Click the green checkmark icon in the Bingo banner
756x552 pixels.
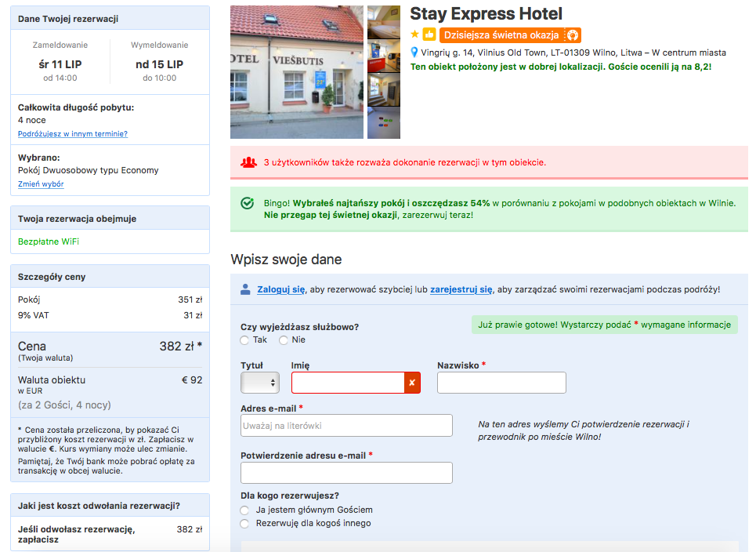pyautogui.click(x=248, y=202)
